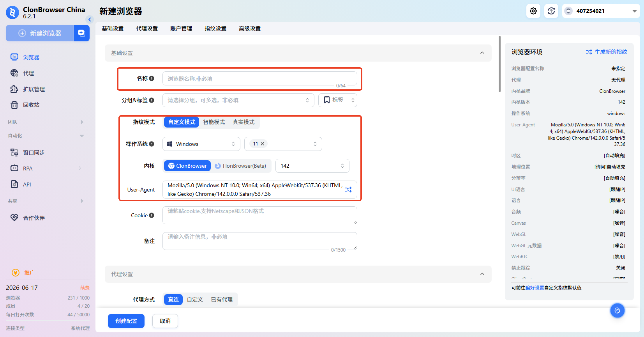
Task: Click the help icon next to 分组&标签
Action: (x=152, y=100)
